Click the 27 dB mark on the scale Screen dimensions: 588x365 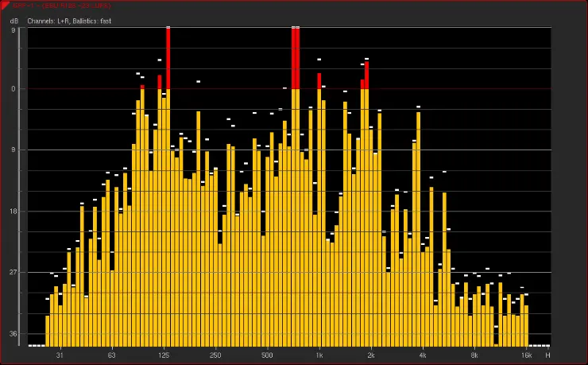click(x=12, y=273)
